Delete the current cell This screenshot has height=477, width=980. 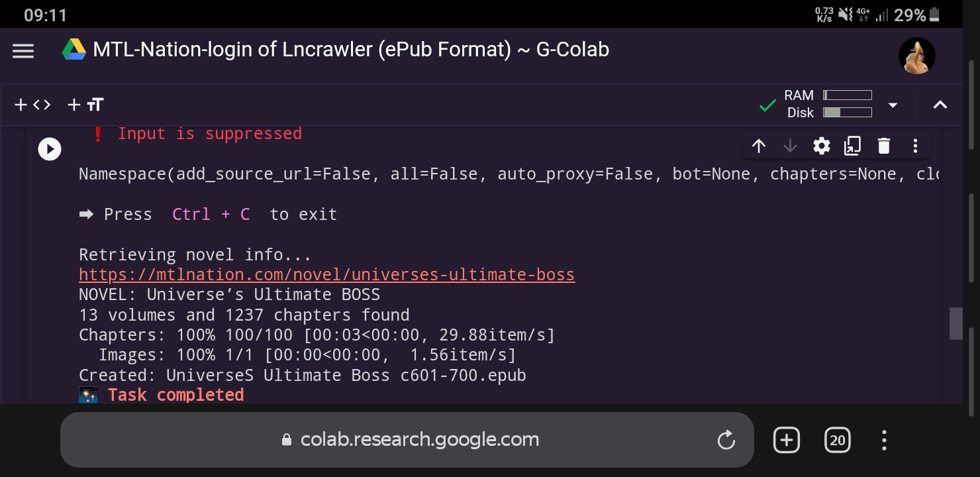[x=883, y=146]
